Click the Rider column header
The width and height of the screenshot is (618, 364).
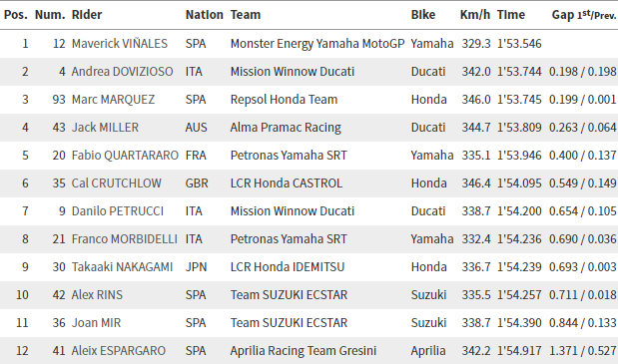(x=87, y=15)
